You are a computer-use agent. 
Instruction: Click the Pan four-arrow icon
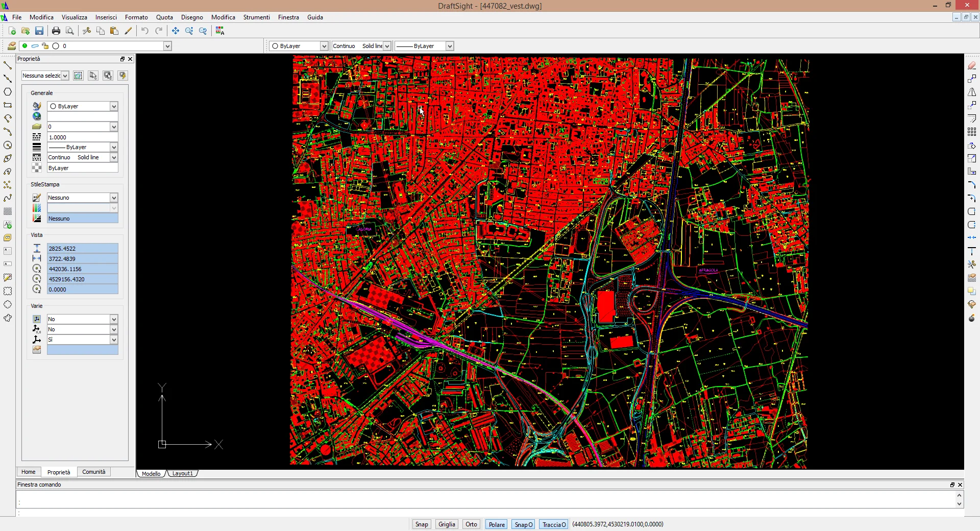pos(176,31)
